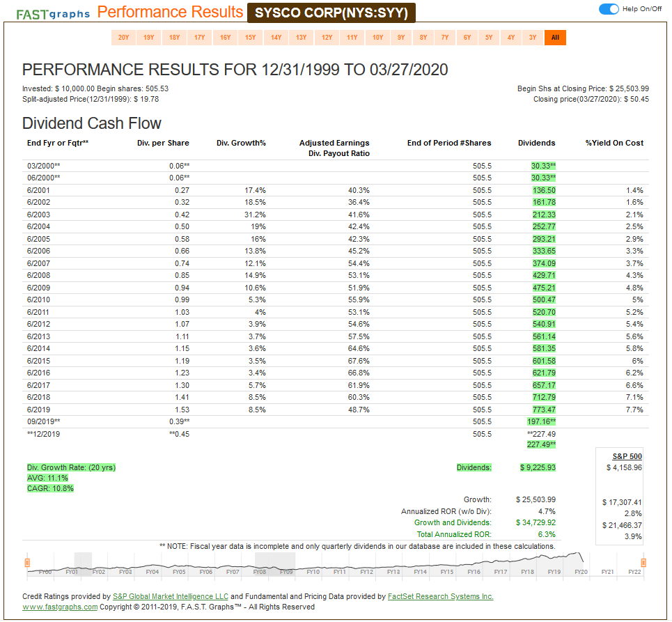Select the 8Y period tab
The image size is (672, 622).
click(423, 38)
